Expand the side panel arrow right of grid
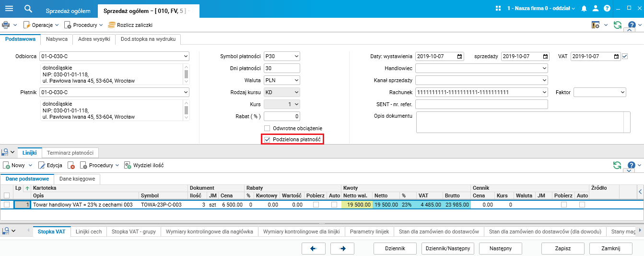Screen dimensions: 644x256 640,192
